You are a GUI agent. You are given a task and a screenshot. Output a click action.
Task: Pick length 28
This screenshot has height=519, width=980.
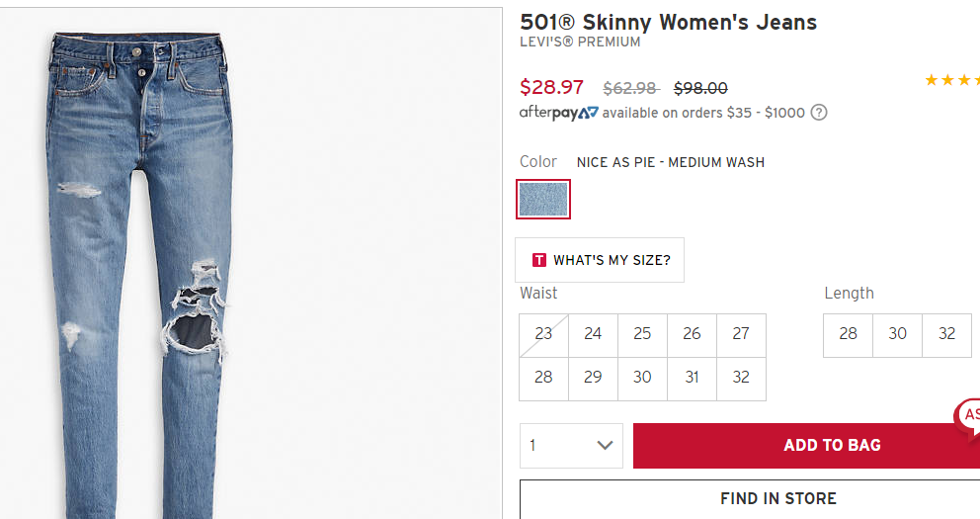pyautogui.click(x=849, y=335)
